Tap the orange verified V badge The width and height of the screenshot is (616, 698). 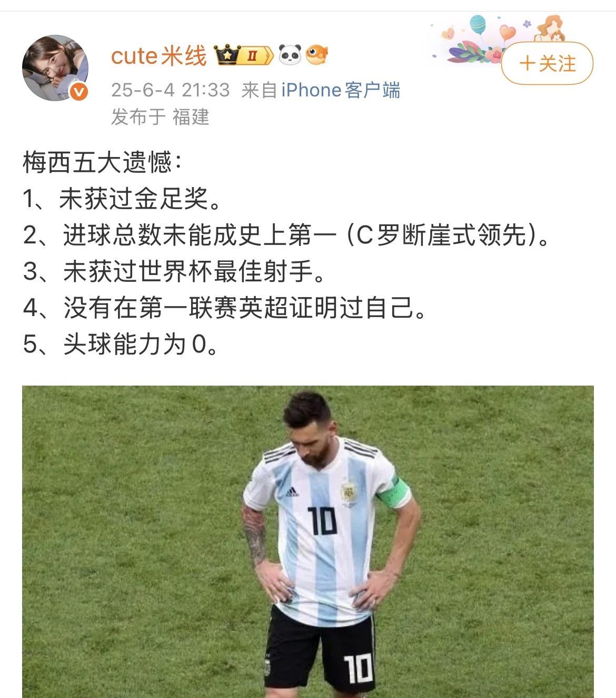[79, 92]
